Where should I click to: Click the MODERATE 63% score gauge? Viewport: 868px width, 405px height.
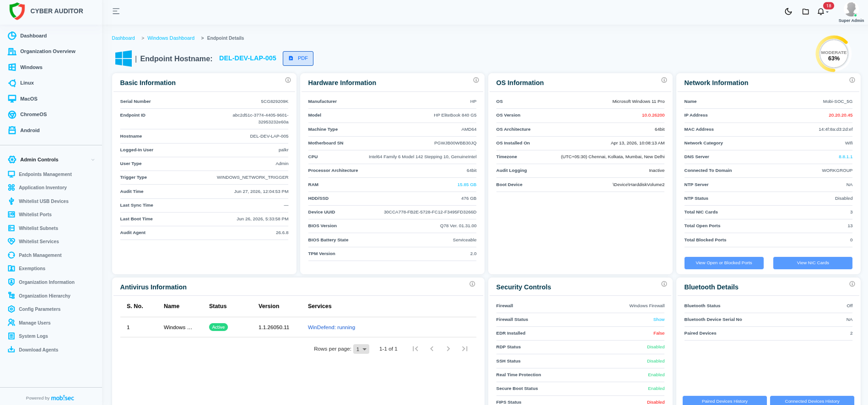(834, 54)
